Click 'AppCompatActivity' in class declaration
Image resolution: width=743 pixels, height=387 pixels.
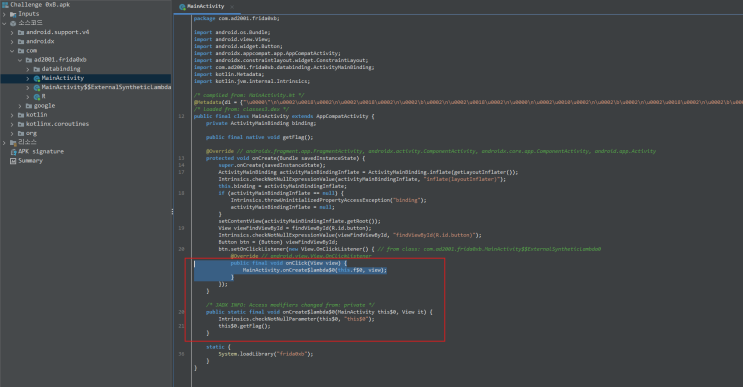(x=342, y=116)
